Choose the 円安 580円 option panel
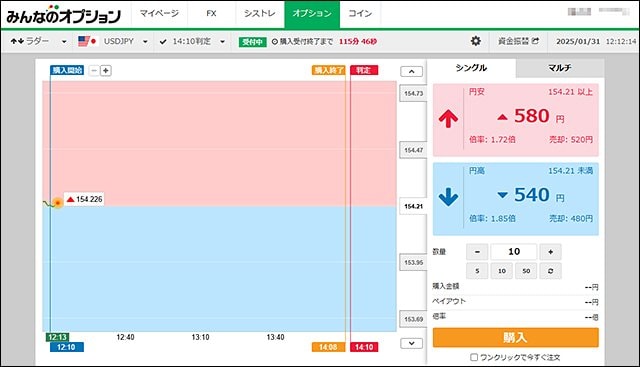This screenshot has height=367, width=640. (516, 120)
